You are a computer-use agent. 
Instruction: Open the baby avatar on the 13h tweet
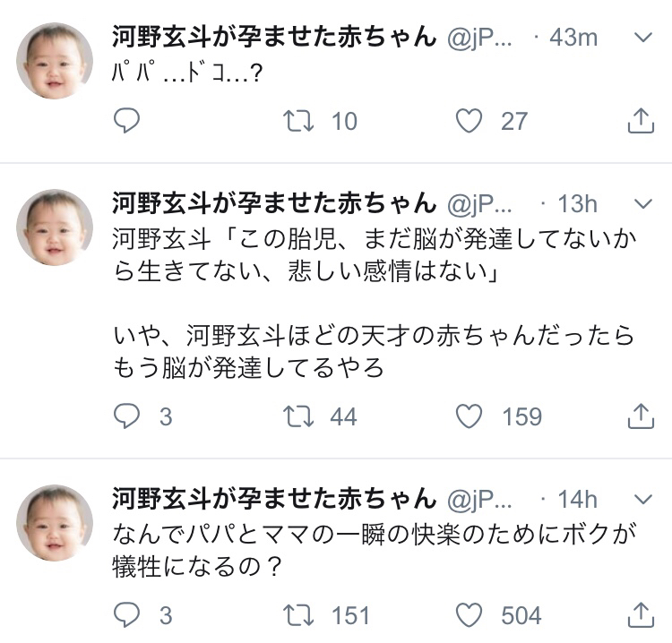click(55, 227)
